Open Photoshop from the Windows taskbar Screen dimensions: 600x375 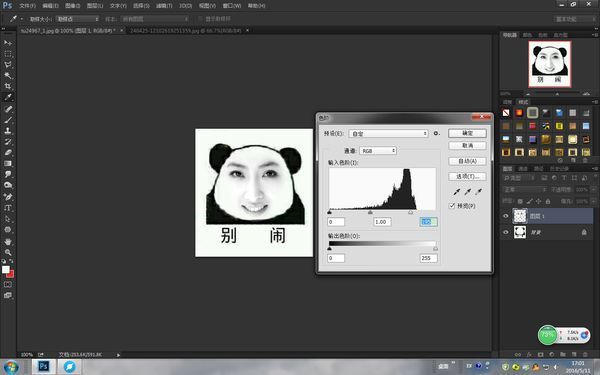point(43,367)
